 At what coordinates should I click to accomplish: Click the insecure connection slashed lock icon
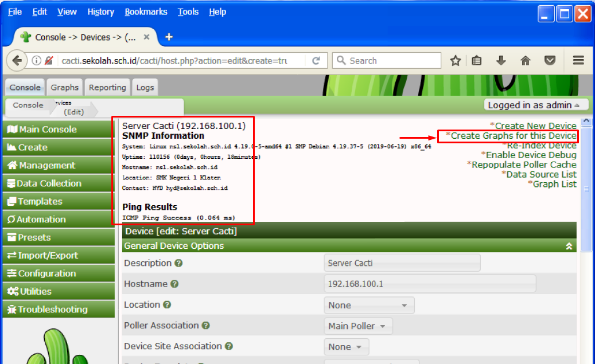(x=49, y=61)
